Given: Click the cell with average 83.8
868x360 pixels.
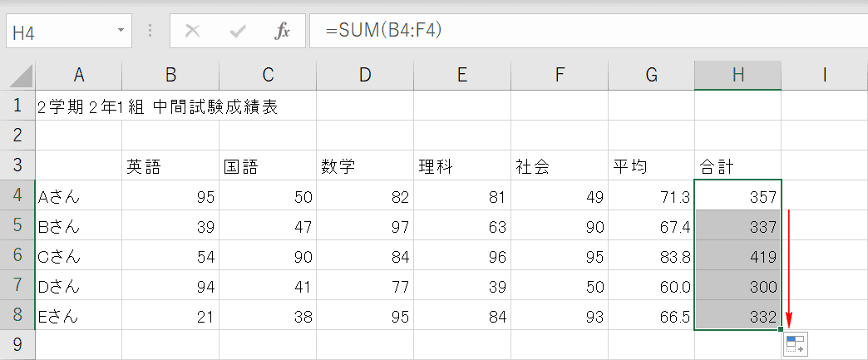Looking at the screenshot, I should pos(651,256).
